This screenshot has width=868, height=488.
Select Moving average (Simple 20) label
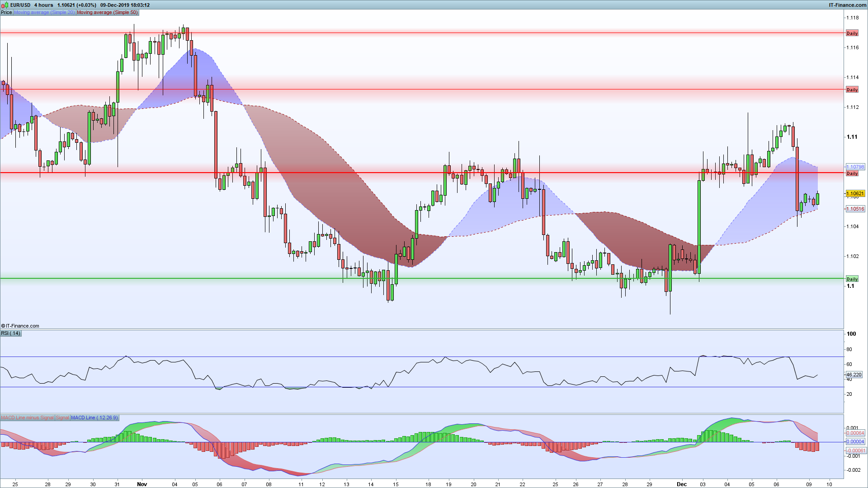(x=44, y=12)
